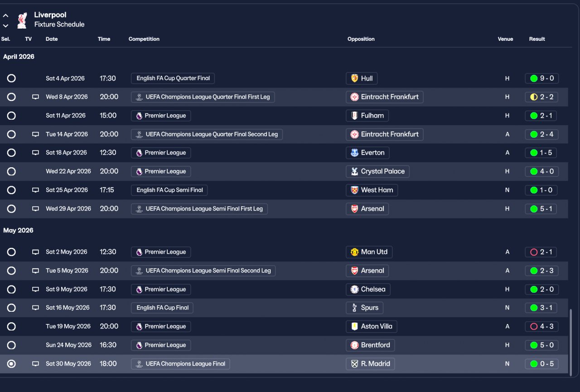
Task: Click the Aston Villa club crest
Action: tap(354, 326)
